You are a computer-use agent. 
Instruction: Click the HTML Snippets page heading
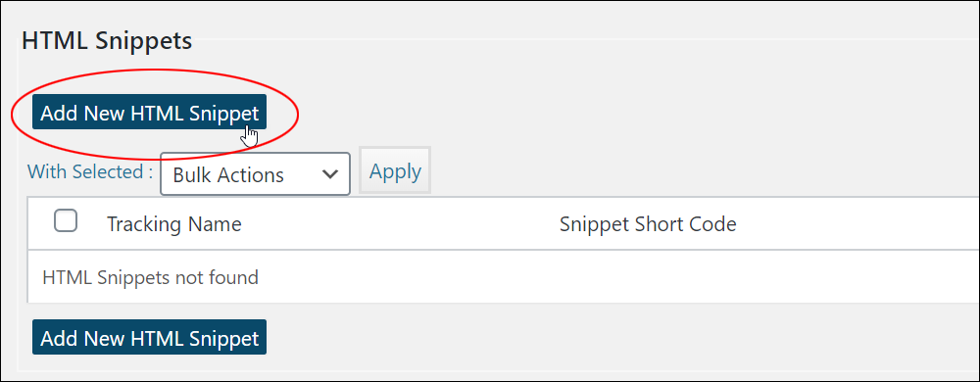107,41
